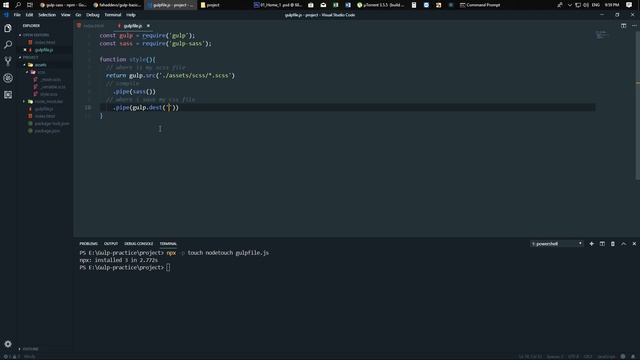Select the Terminal panel tab
Image resolution: width=640 pixels, height=360 pixels.
[x=168, y=244]
